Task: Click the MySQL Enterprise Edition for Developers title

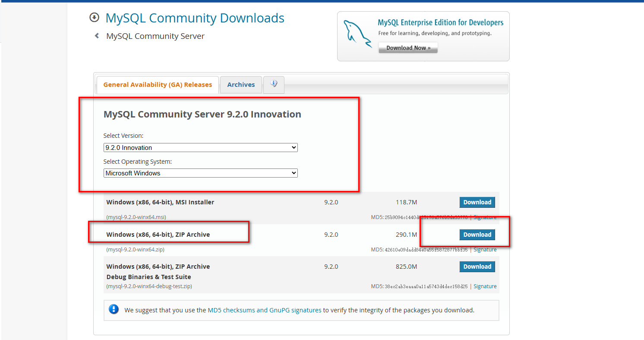Action: pos(441,22)
